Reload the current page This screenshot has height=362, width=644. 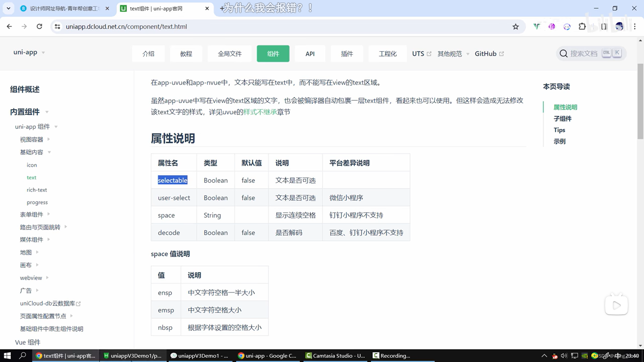tap(39, 26)
